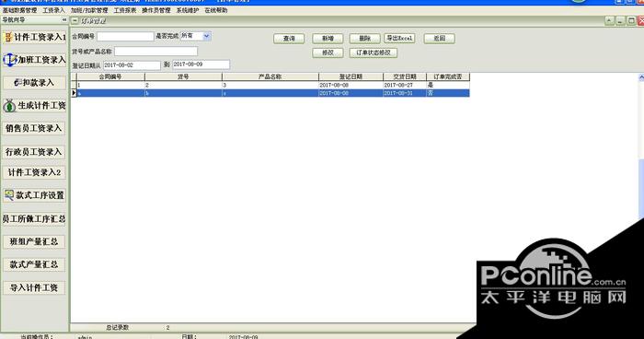This screenshot has width=644, height=339.
Task: Click the 2017-08-31 delivery date cell
Action: click(x=405, y=93)
